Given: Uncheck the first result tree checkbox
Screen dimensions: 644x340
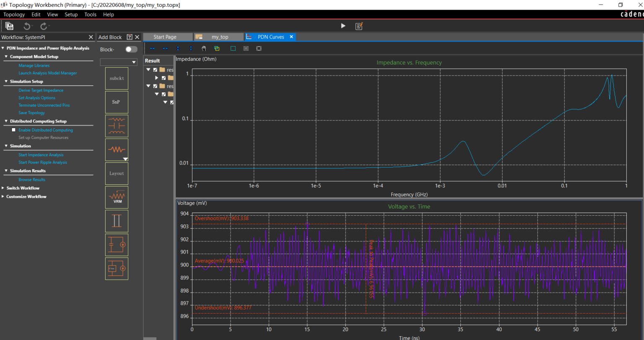Looking at the screenshot, I should (x=155, y=70).
